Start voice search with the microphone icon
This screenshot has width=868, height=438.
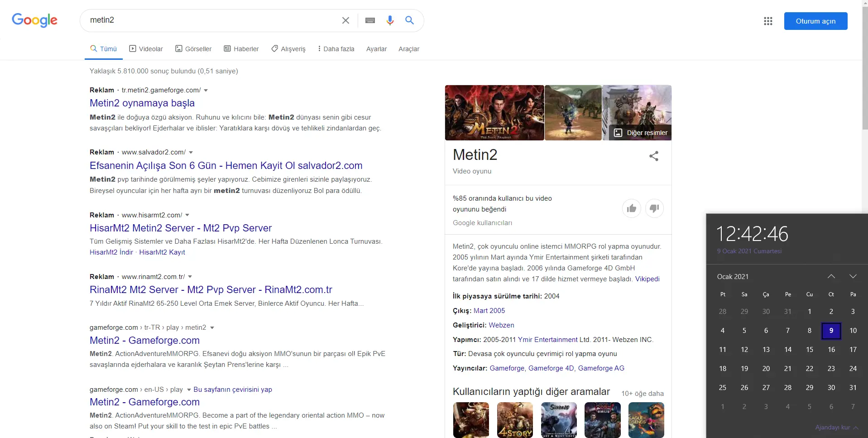coord(390,20)
